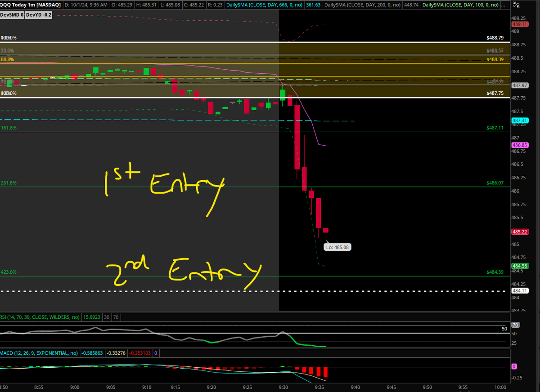The width and height of the screenshot is (540, 392).
Task: Click the 485.75 price axis label
Action: click(x=519, y=204)
